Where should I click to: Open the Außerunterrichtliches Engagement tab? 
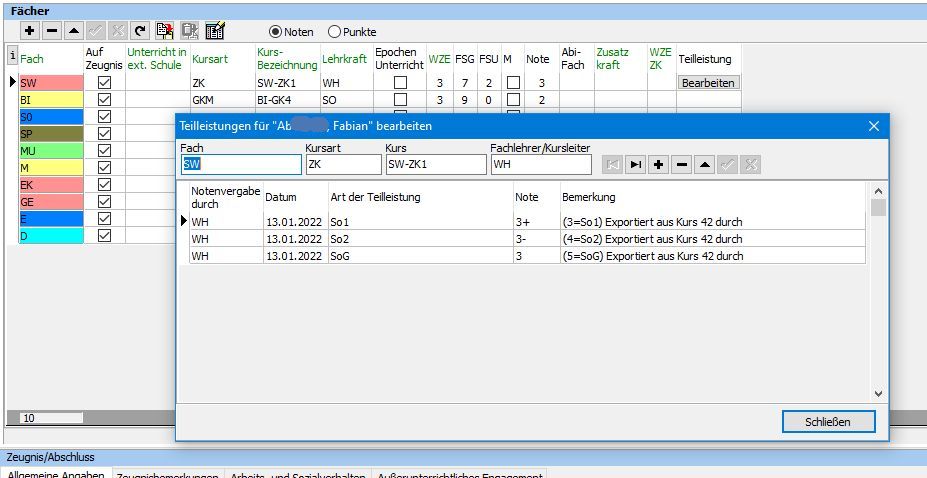coord(459,476)
